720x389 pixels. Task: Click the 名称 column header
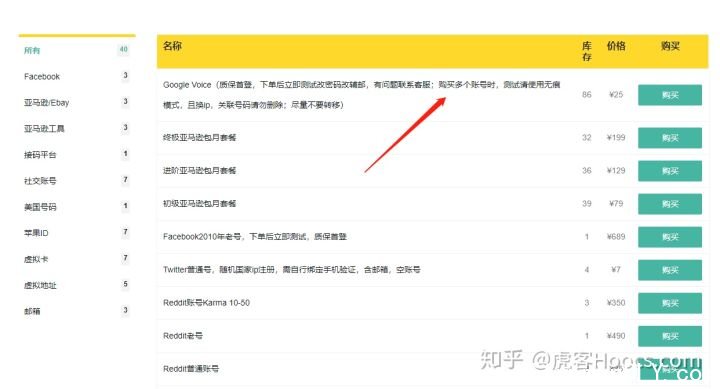172,46
